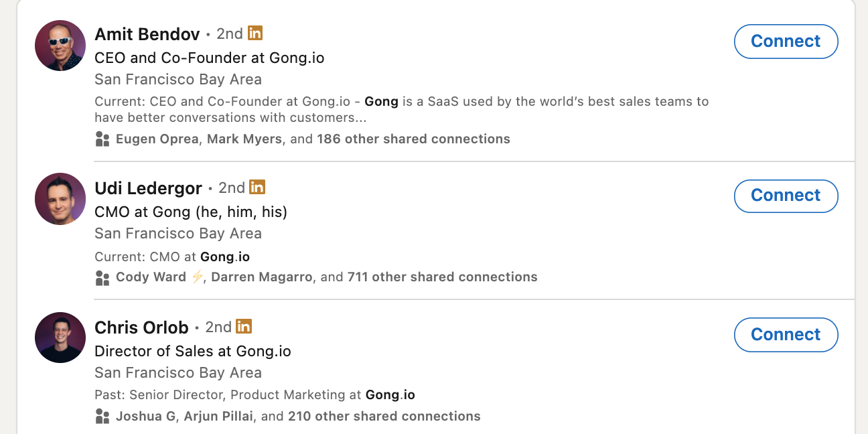Open the Amit Bendov name link

(x=147, y=34)
